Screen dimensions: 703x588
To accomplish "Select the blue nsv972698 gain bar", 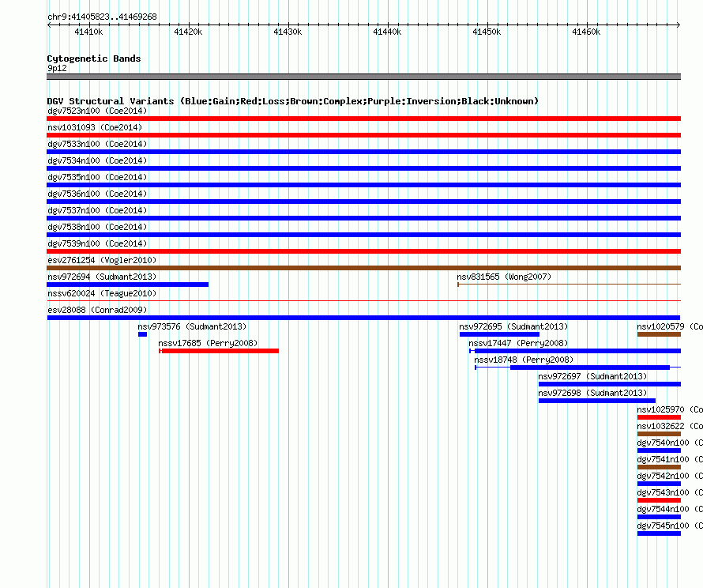I will click(596, 401).
